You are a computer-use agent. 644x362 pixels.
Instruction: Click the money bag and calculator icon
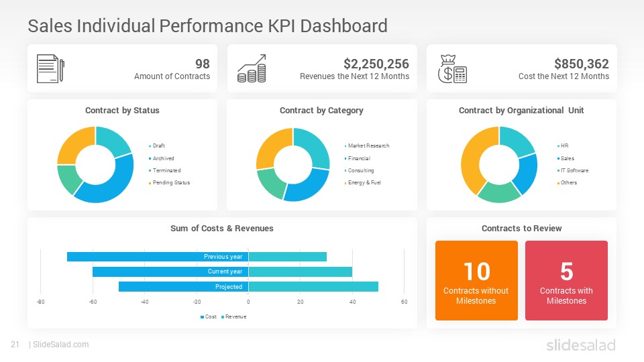[452, 69]
